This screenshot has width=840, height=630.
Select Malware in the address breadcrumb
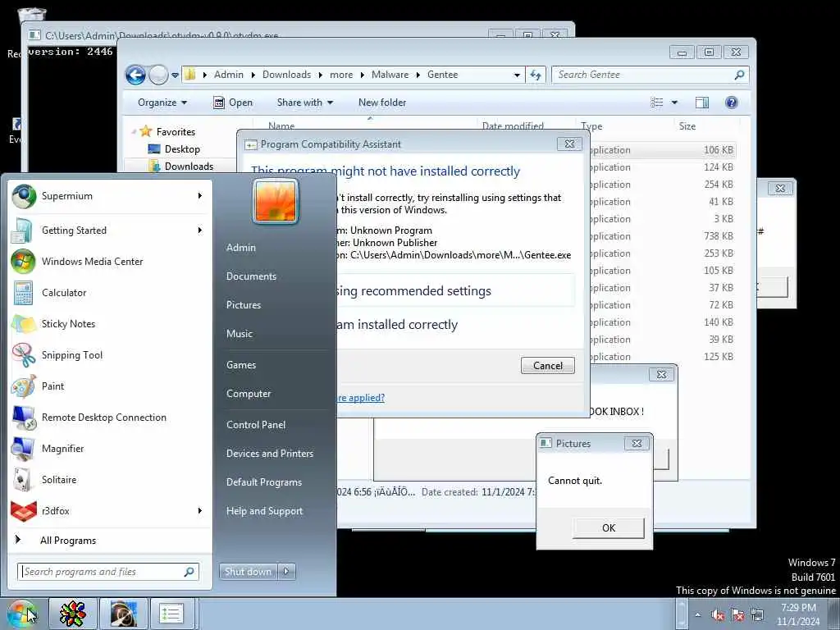coord(390,75)
